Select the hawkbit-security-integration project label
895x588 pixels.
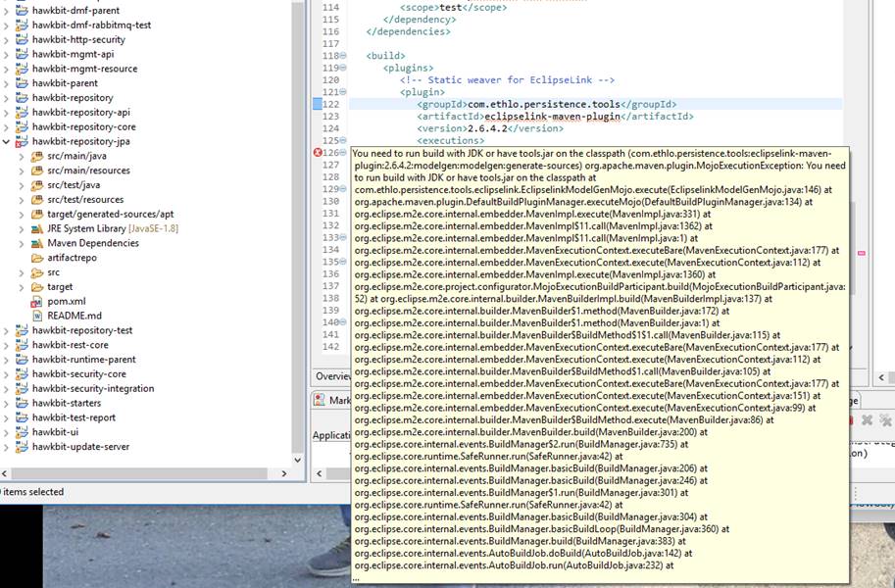click(93, 389)
